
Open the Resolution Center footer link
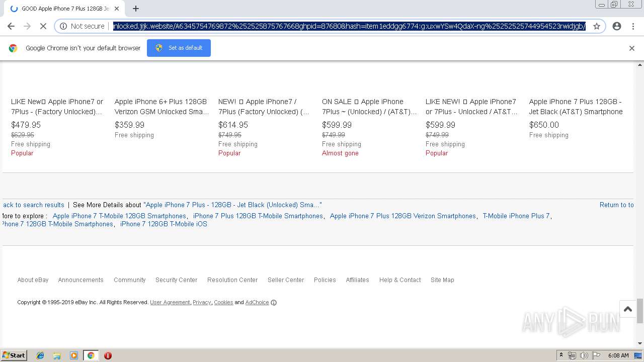click(232, 280)
